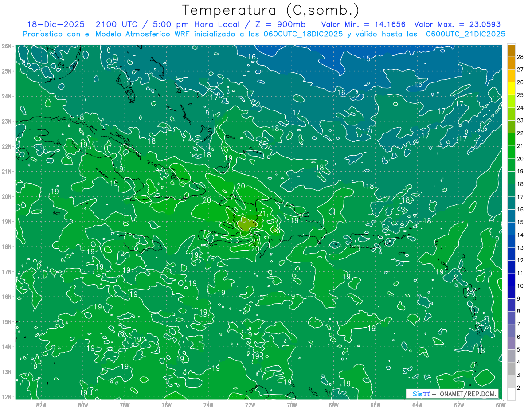Click the 60W longitude axis label
This screenshot has height=411, width=532.
(501, 405)
